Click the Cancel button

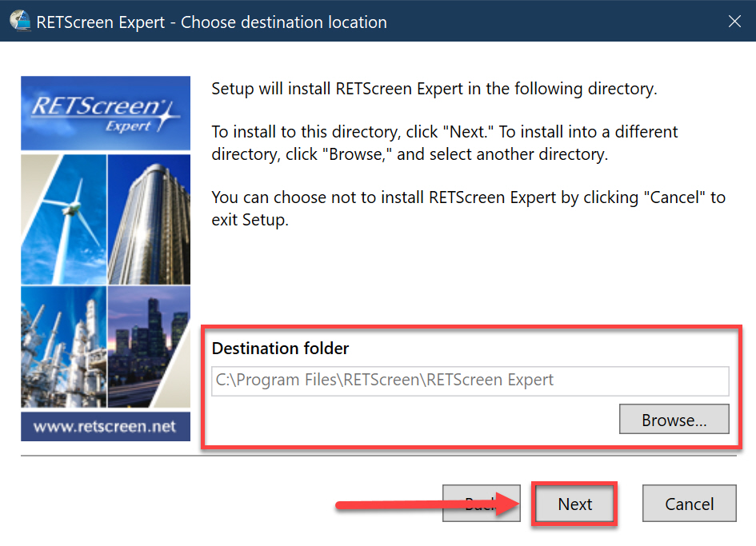click(689, 504)
